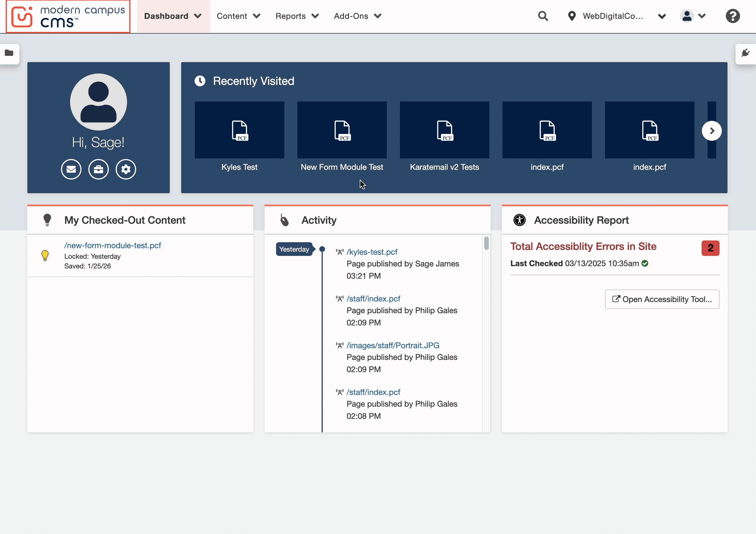756x534 pixels.
Task: Open the /new-form-module-test.pcf link
Action: click(113, 245)
